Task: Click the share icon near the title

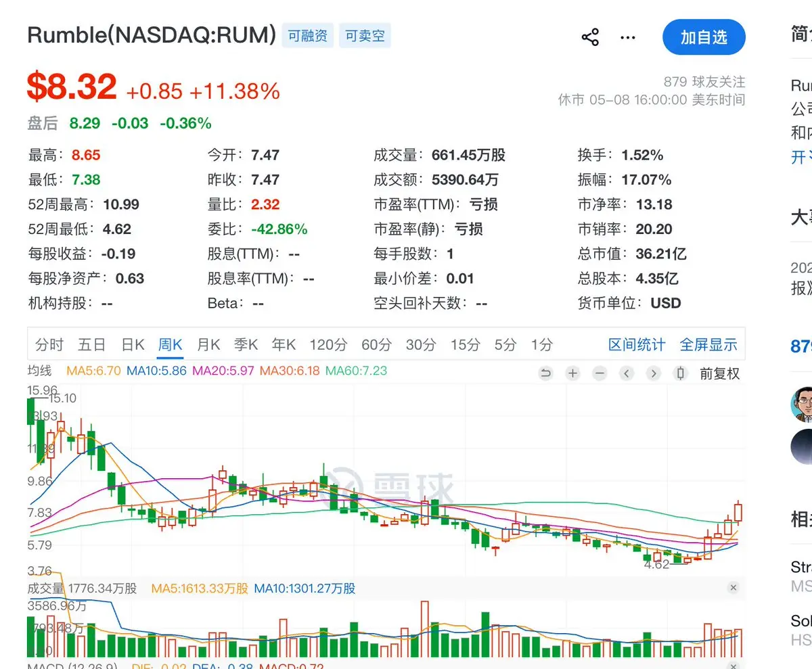Action: coord(590,37)
